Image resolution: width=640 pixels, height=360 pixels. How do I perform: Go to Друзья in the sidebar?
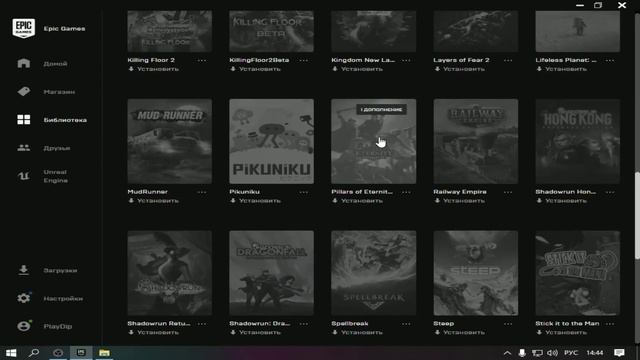[57, 148]
